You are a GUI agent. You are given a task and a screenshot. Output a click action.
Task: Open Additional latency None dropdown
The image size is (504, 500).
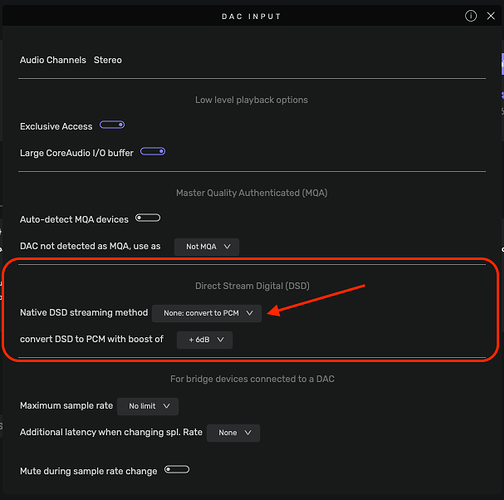tap(233, 433)
